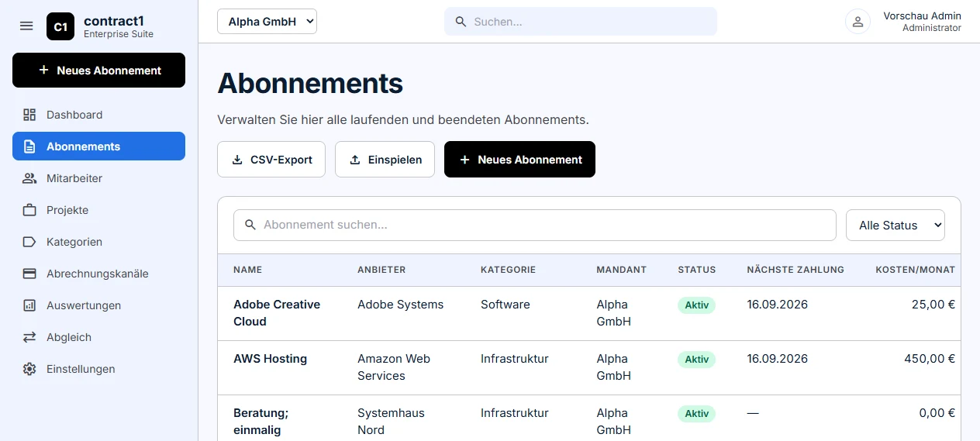This screenshot has width=980, height=441.
Task: Click the Projekte briefcase icon
Action: (29, 210)
